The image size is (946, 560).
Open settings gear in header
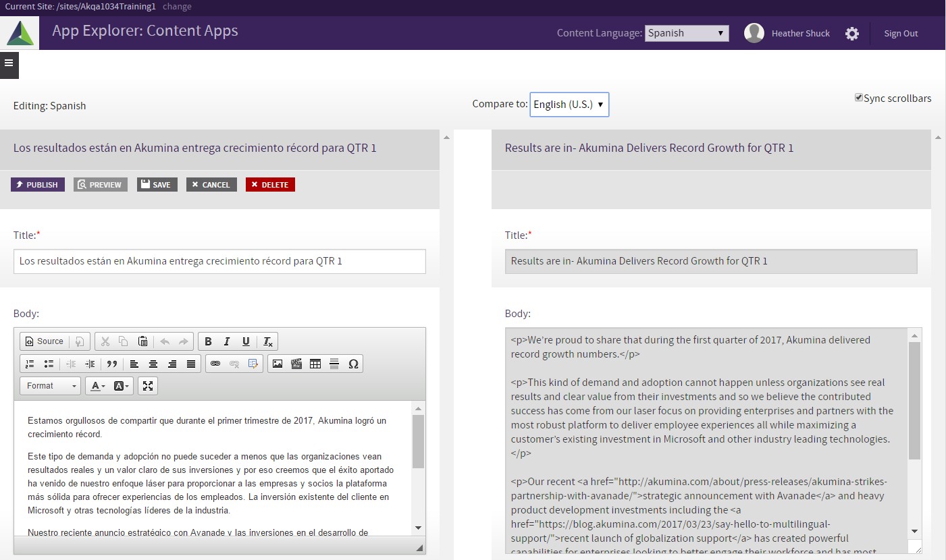pos(852,34)
